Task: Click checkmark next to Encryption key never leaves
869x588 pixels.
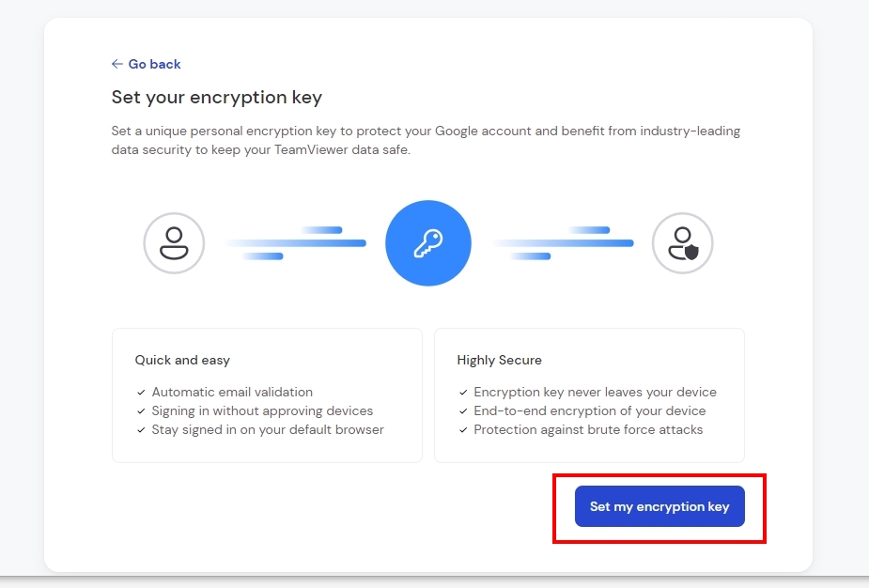Action: pos(463,393)
